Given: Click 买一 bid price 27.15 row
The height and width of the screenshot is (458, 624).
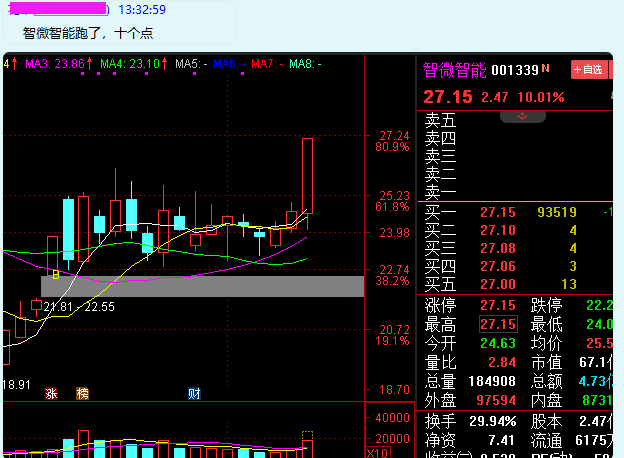Looking at the screenshot, I should coord(515,212).
